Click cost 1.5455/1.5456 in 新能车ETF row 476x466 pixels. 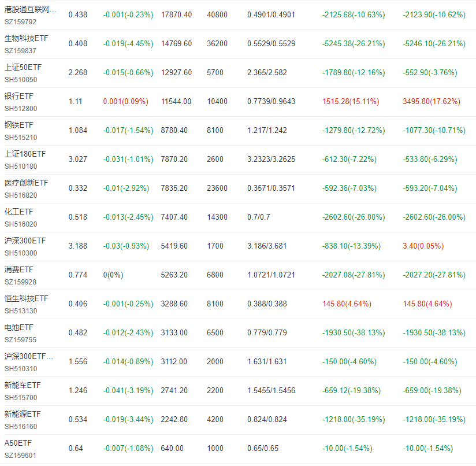point(271,390)
